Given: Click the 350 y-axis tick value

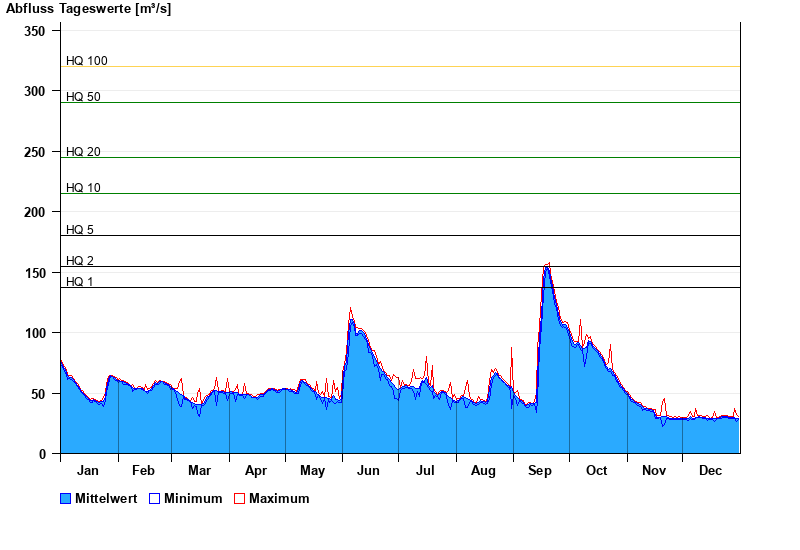Looking at the screenshot, I should point(35,31).
